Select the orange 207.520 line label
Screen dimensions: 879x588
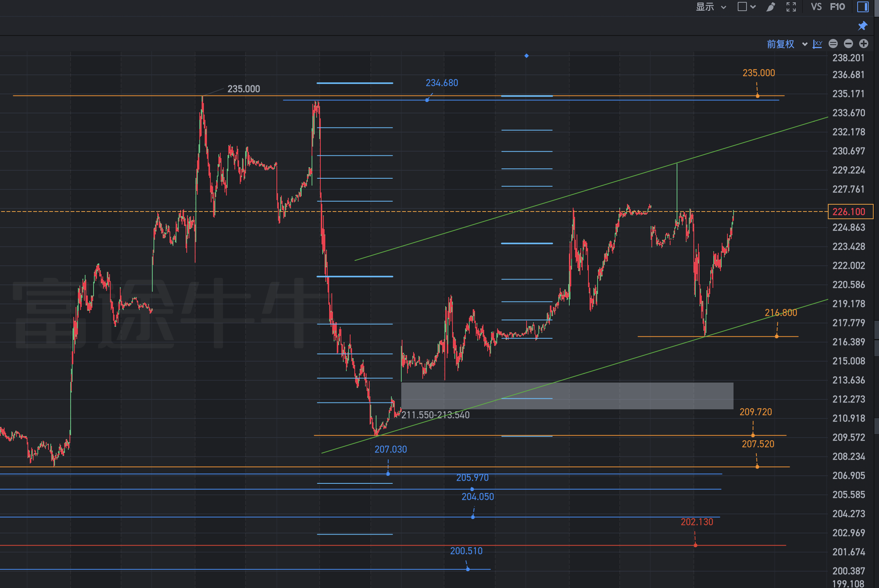[758, 444]
